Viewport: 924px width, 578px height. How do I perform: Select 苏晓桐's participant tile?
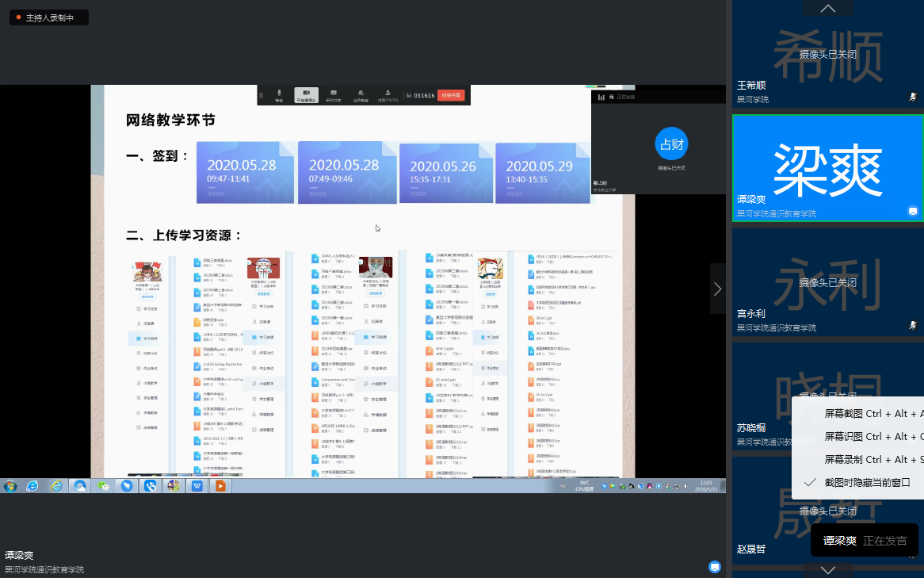click(761, 396)
